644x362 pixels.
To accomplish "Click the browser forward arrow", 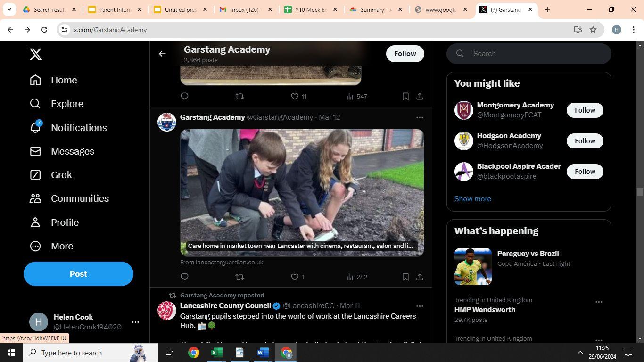I will coord(27,30).
